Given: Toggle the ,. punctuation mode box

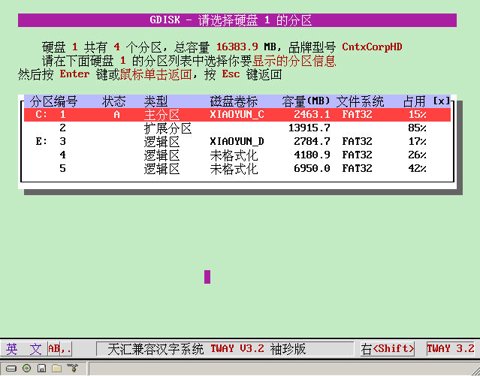Looking at the screenshot, I should [66, 349].
